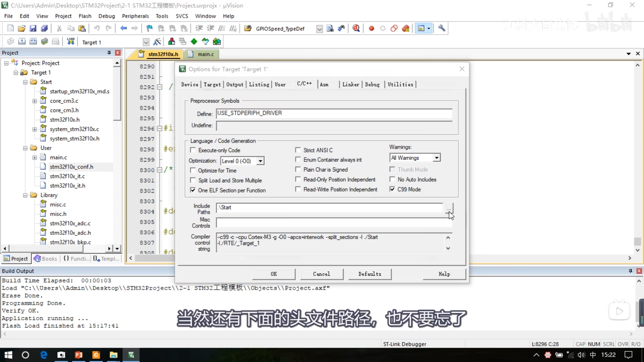
Task: Switch to the Linker tab
Action: [x=350, y=84]
